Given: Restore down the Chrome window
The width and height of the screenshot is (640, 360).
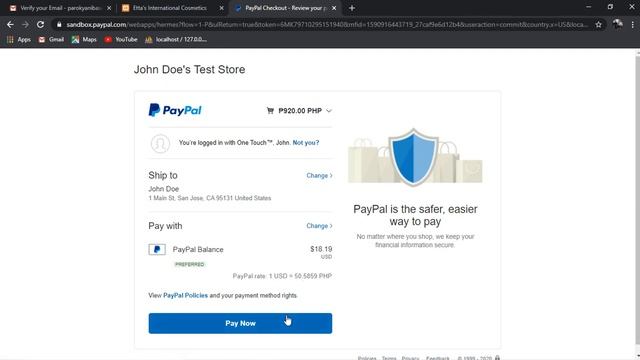Looking at the screenshot, I should (x=610, y=7).
